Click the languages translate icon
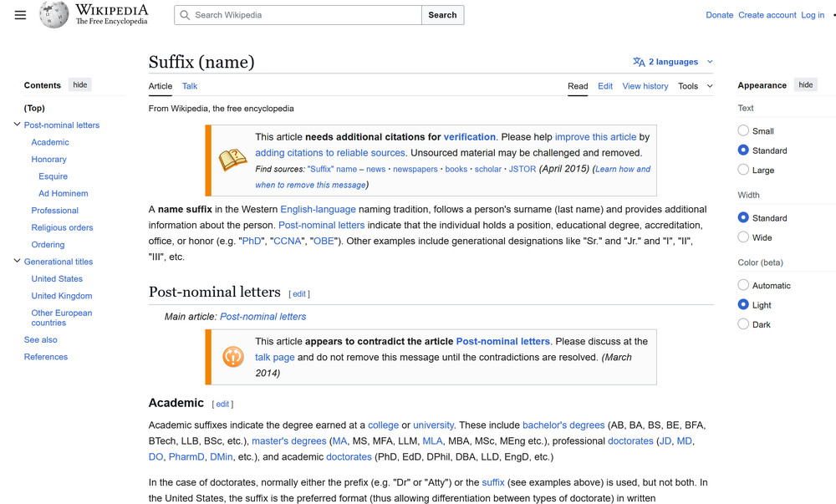This screenshot has width=836, height=504. coord(639,62)
